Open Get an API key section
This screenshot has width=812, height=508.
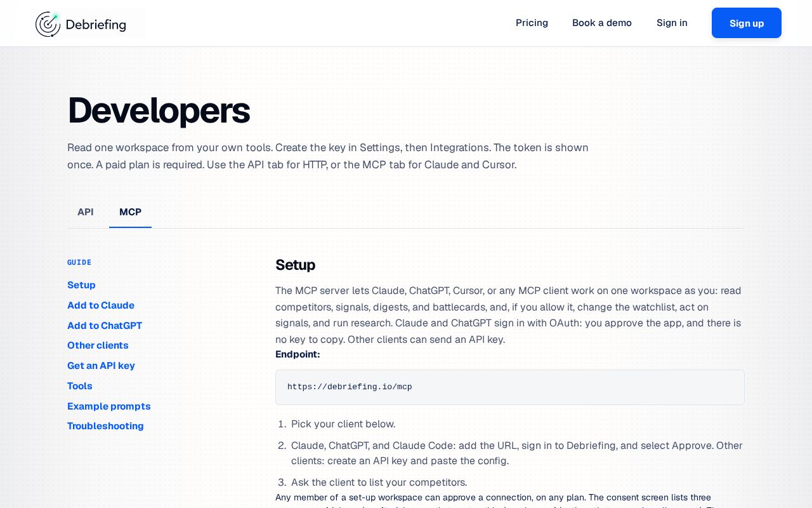(x=101, y=366)
